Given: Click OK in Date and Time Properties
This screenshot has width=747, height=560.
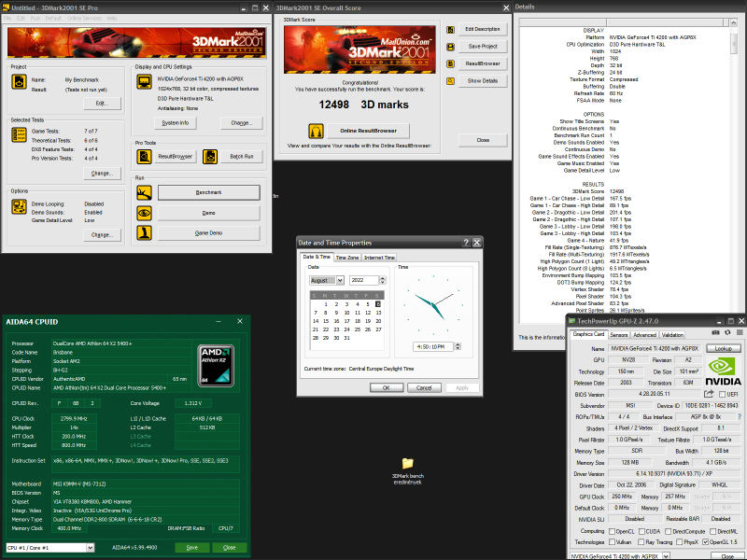Looking at the screenshot, I should pyautogui.click(x=387, y=387).
